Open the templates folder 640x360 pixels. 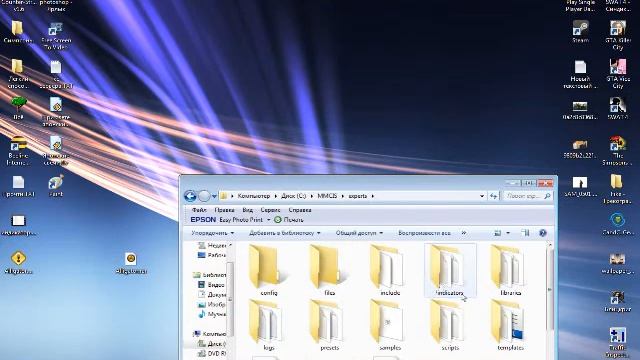point(510,325)
